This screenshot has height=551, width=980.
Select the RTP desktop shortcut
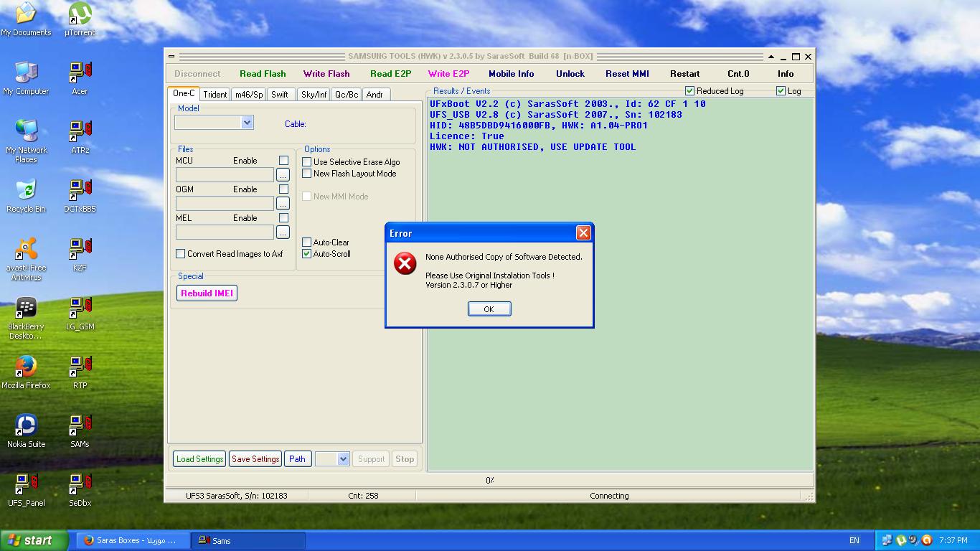pyautogui.click(x=80, y=372)
